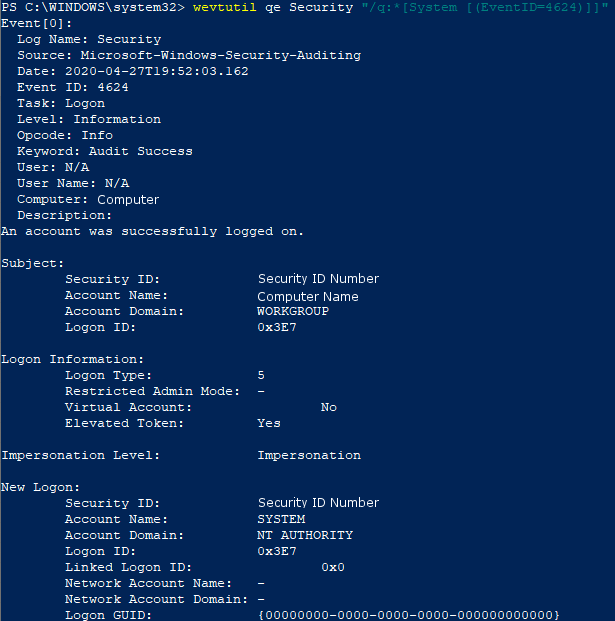The height and width of the screenshot is (621, 615).
Task: Click the Subject: section heading
Action: pos(32,263)
